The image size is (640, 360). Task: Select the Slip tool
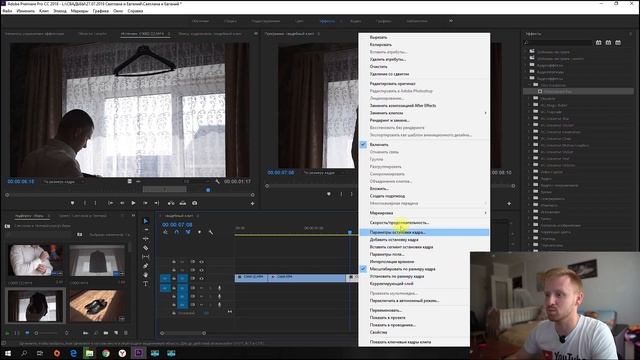click(x=146, y=257)
